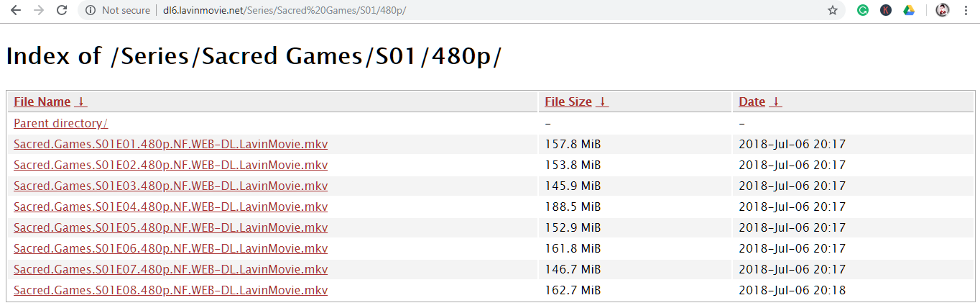
Task: Click descending arrow next to Date
Action: pos(775,101)
